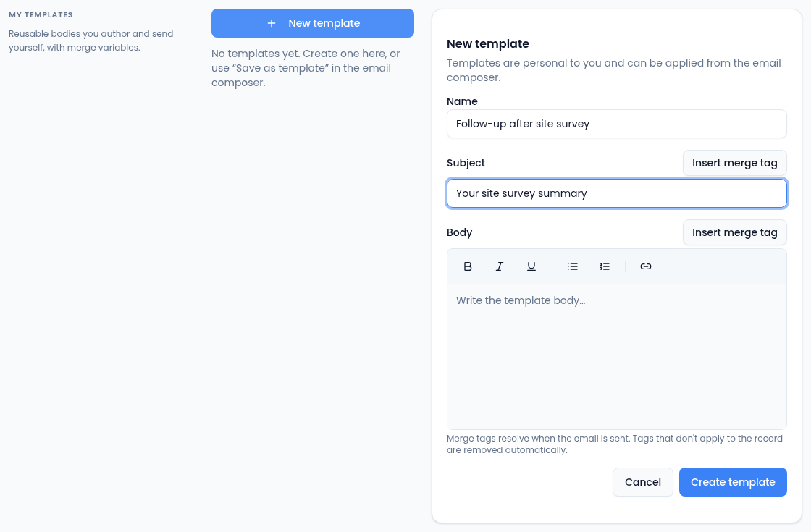Click the Subject field label

(466, 163)
